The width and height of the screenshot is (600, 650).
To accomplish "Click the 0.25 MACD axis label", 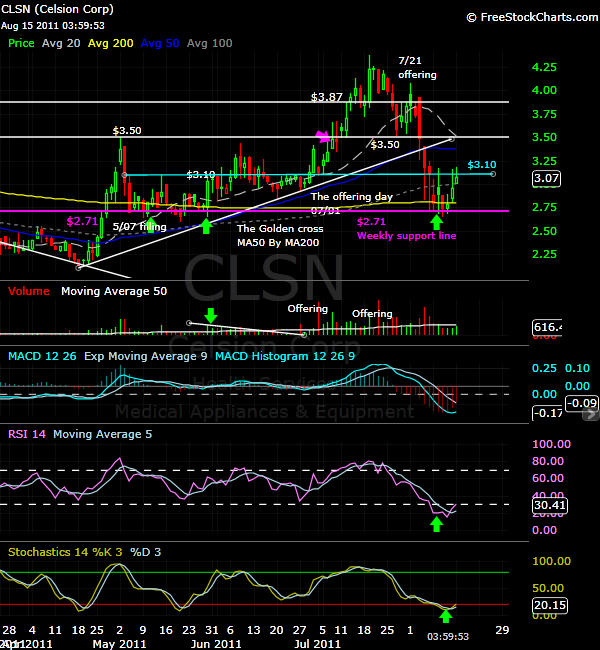I will tap(544, 368).
